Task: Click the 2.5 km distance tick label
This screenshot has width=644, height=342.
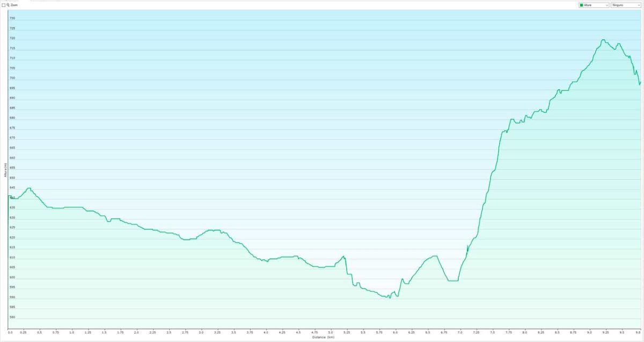Action: coord(169,333)
